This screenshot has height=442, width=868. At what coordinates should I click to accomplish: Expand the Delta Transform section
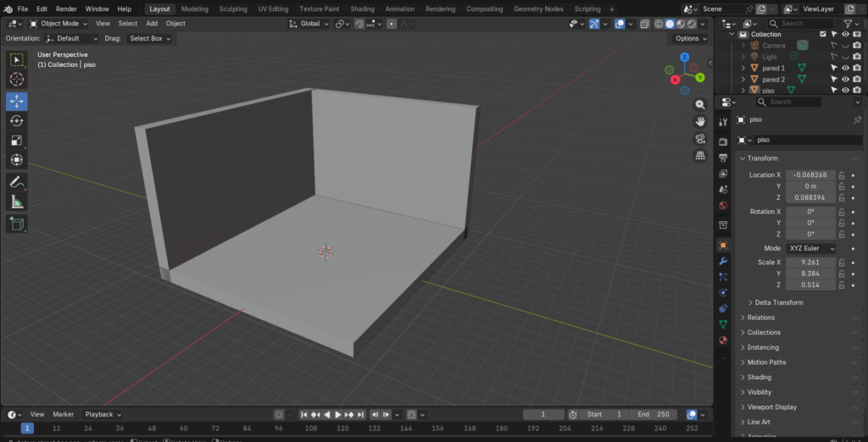point(778,302)
